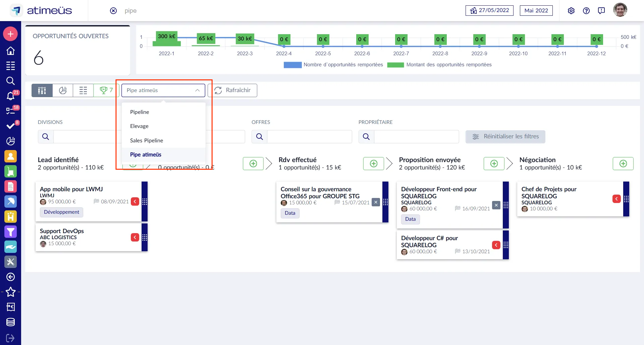Add opportunity in Rdv effectué stage

tap(374, 163)
